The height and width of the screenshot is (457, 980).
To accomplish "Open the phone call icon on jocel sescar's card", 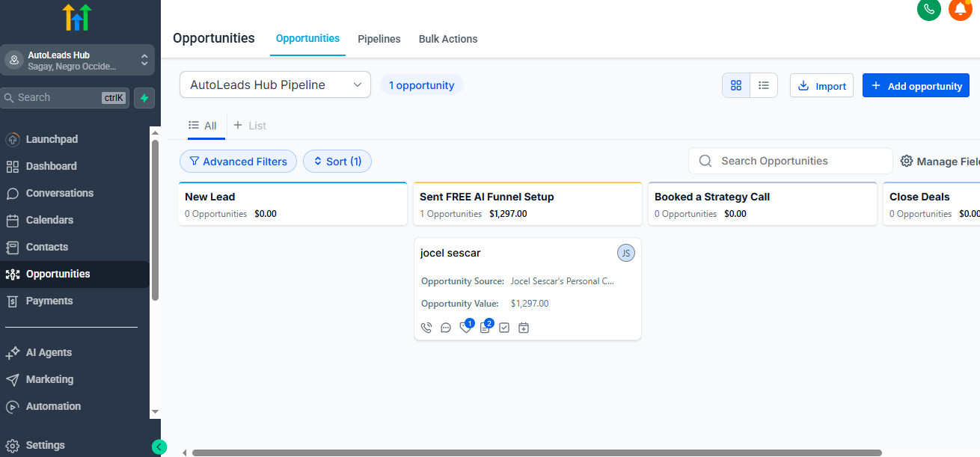I will pyautogui.click(x=426, y=327).
